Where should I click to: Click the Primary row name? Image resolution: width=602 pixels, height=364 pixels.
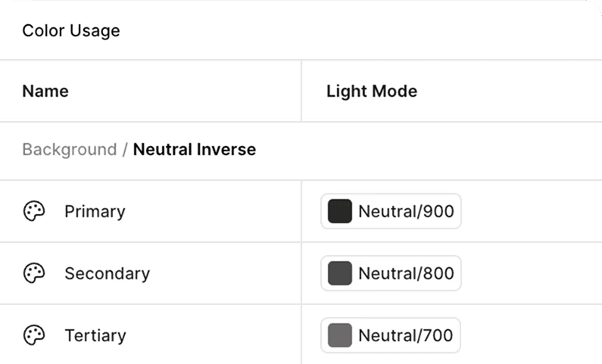(x=95, y=211)
